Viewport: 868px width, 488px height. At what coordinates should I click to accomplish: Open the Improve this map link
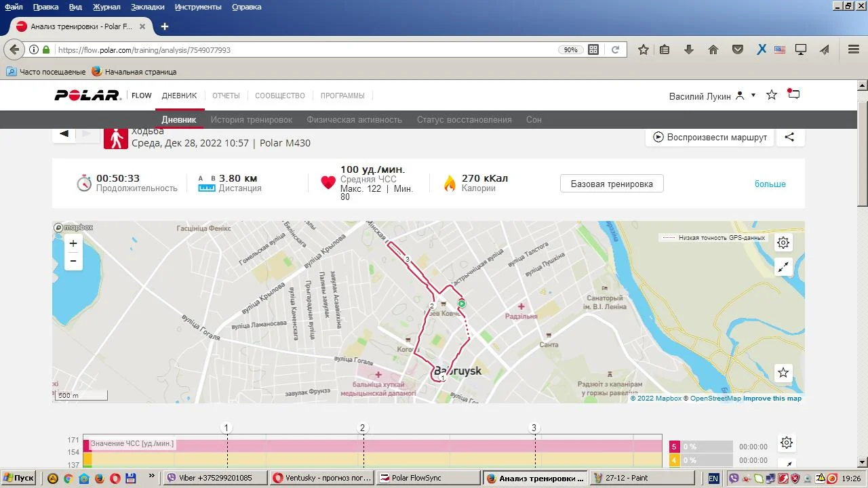click(x=772, y=399)
